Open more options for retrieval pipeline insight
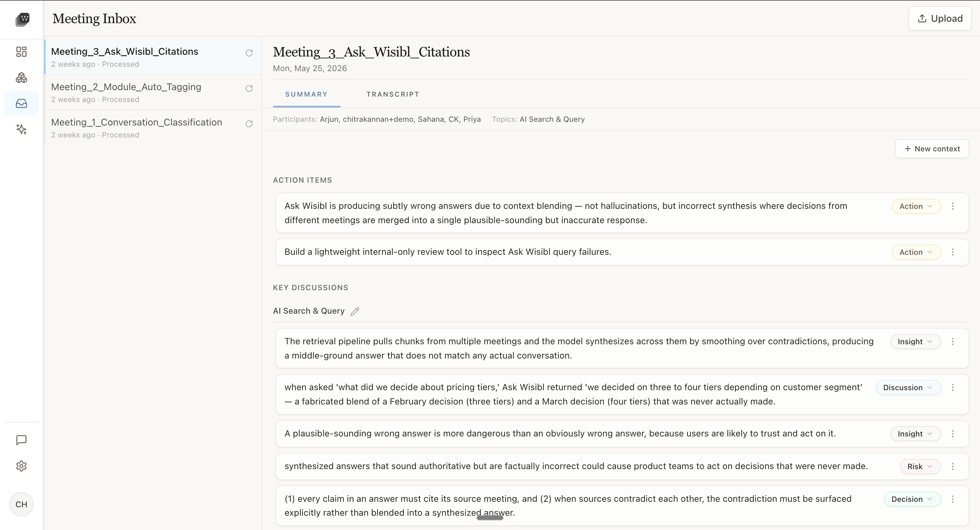The width and height of the screenshot is (980, 530). (953, 342)
